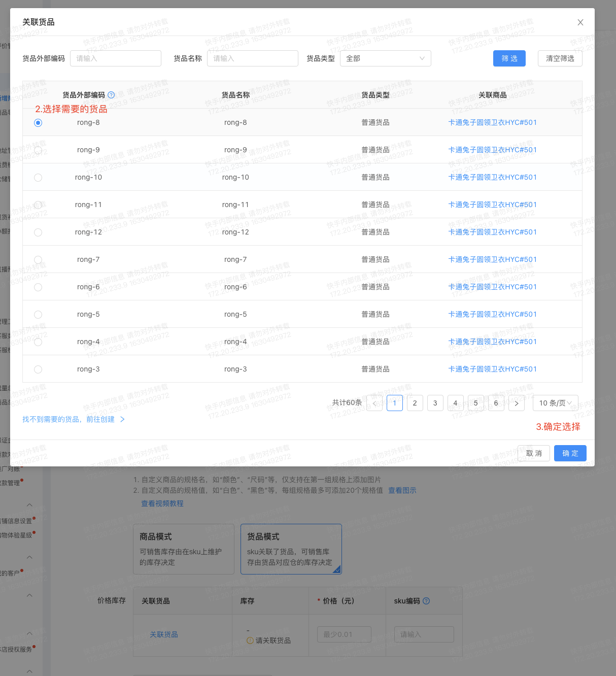Click the rong-5 name cell
The image size is (616, 676).
(x=235, y=314)
